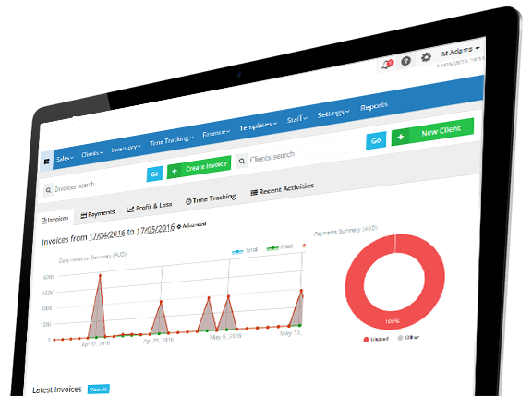
Task: Click the help question mark icon
Action: 405,61
